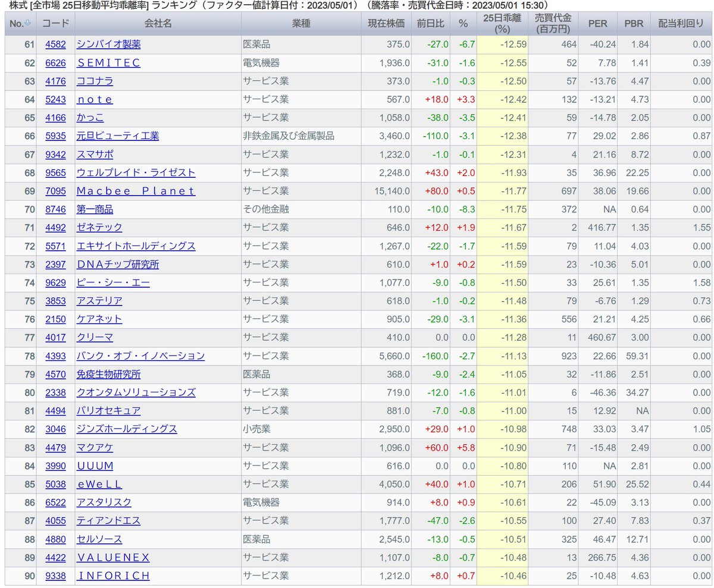Open ココナラ company link

(x=95, y=81)
